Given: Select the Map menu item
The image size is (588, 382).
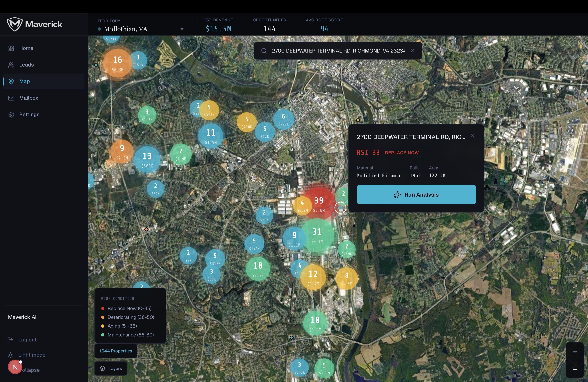Looking at the screenshot, I should pos(44,81).
